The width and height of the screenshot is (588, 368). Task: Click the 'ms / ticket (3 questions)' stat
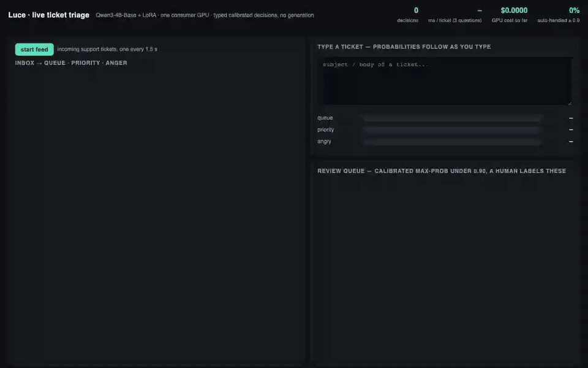tap(455, 15)
